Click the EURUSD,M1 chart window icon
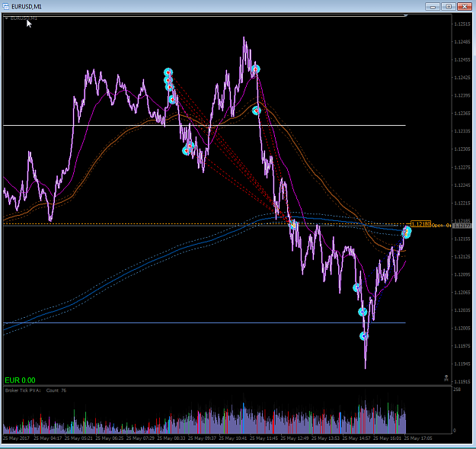This screenshot has height=449, width=476. pyautogui.click(x=5, y=6)
